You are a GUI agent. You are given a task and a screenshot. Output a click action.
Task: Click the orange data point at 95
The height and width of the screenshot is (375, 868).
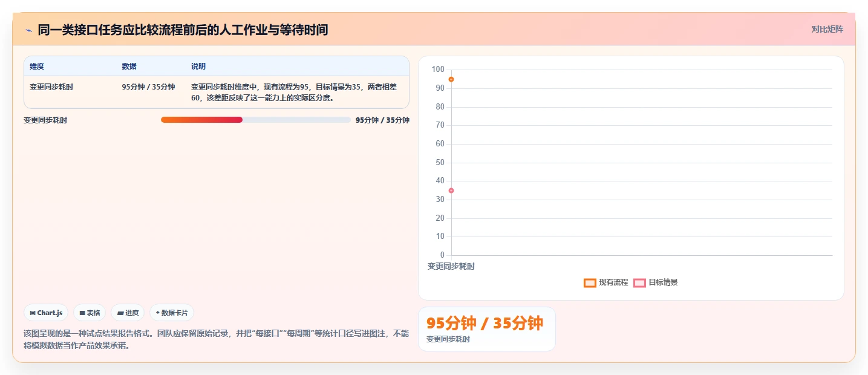tap(451, 79)
